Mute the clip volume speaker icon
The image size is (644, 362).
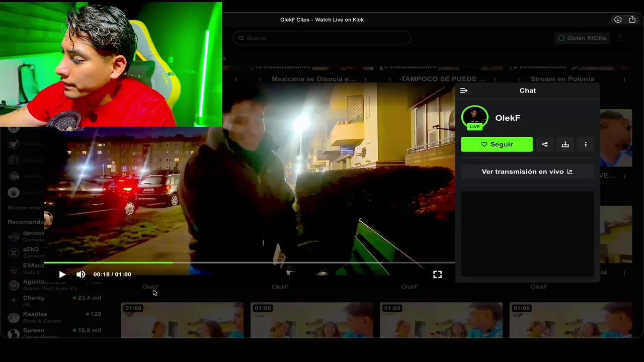(80, 275)
